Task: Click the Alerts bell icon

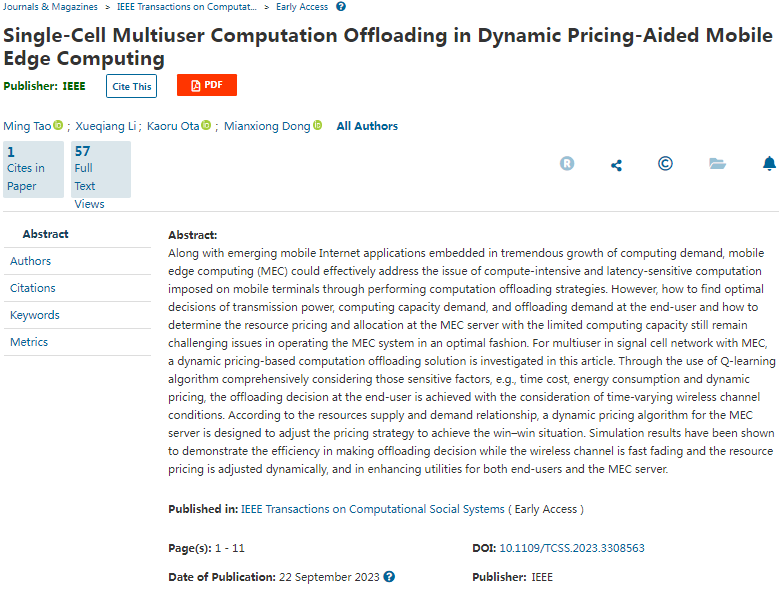Action: 769,164
